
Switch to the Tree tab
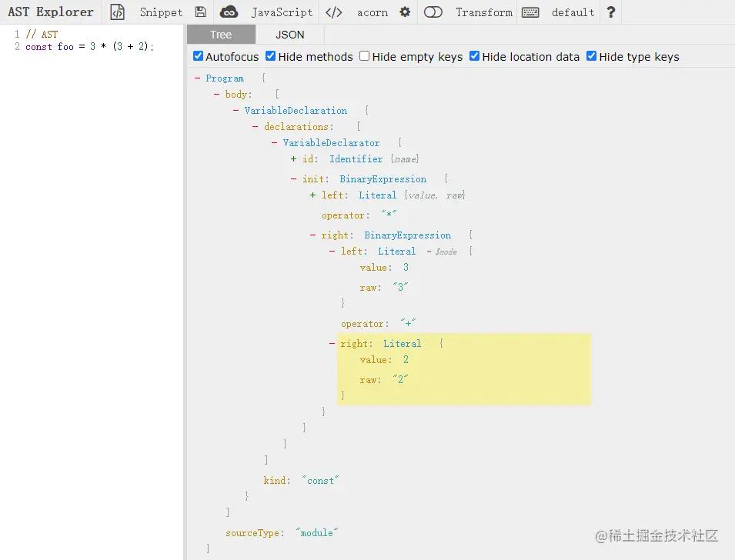point(221,35)
